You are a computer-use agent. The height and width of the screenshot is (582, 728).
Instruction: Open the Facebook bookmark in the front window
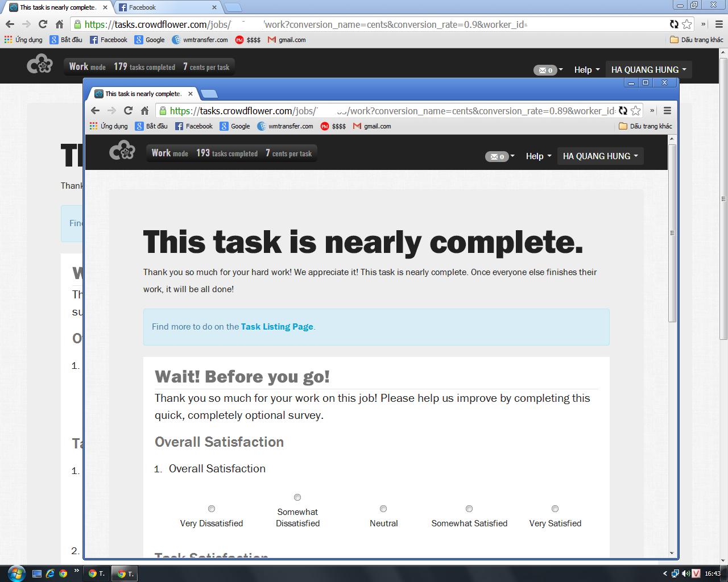[193, 126]
